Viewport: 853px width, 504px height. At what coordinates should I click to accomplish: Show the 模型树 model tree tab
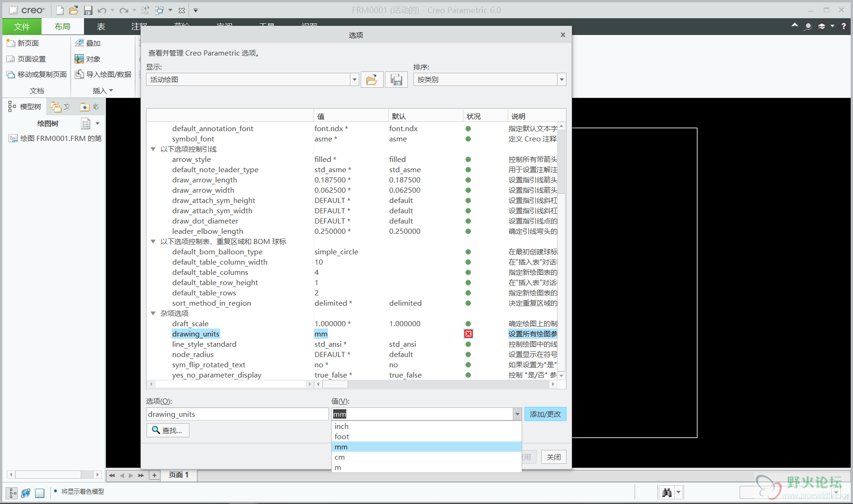click(25, 107)
